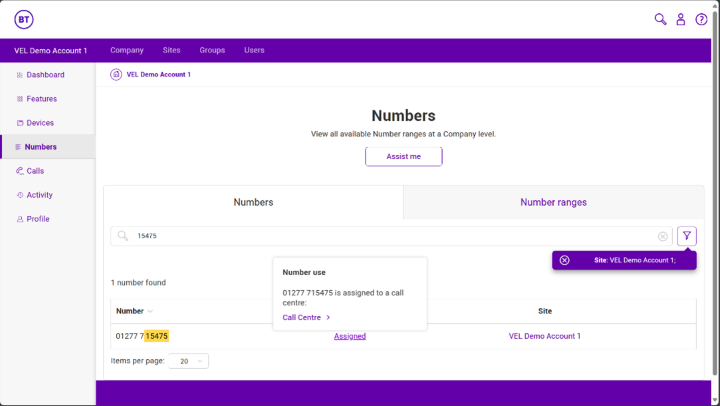Clear the search field text
The height and width of the screenshot is (406, 720).
coord(663,236)
